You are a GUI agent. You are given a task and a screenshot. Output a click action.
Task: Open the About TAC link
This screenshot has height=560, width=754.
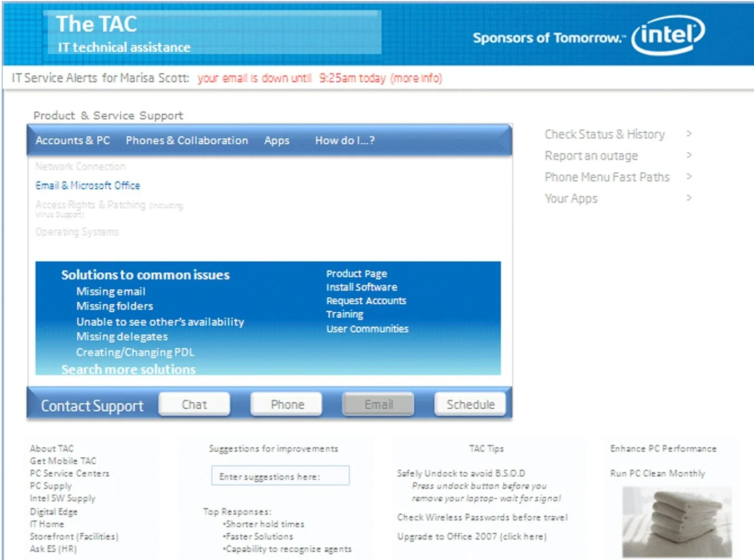[x=52, y=448]
